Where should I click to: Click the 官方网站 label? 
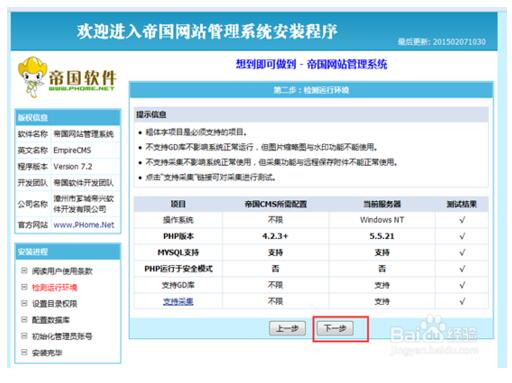[x=33, y=225]
